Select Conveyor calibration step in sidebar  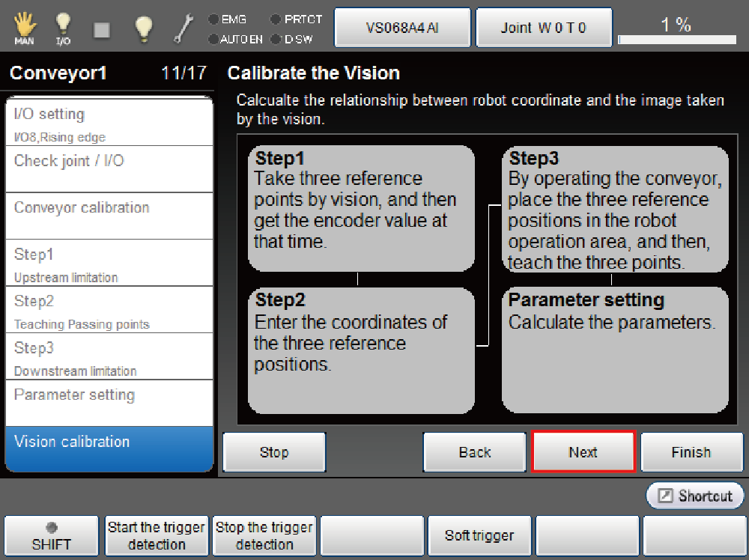(109, 216)
